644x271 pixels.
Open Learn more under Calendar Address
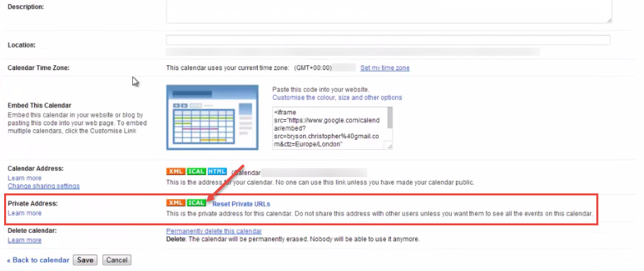[x=25, y=178]
